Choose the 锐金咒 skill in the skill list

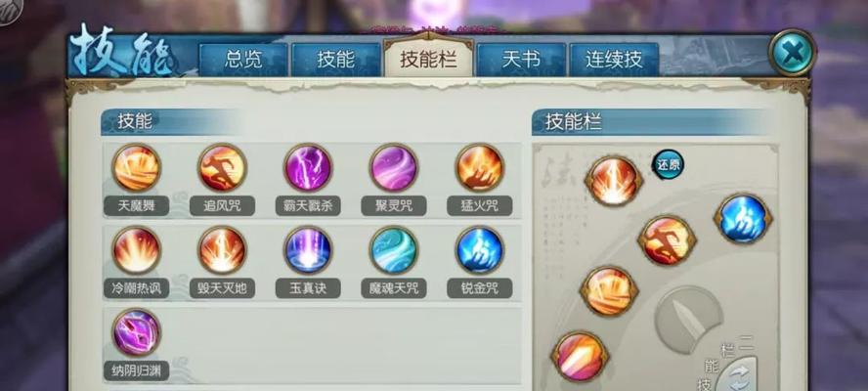click(479, 250)
